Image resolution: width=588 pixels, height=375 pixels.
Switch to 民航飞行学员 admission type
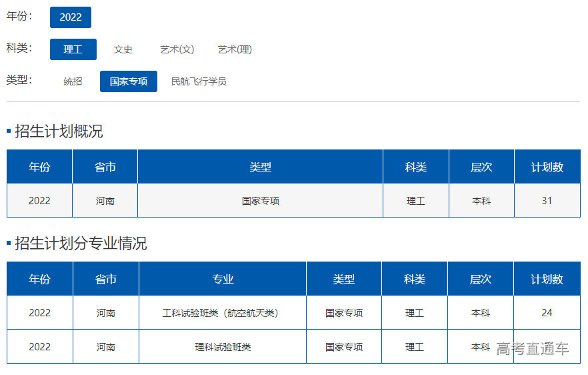(x=199, y=81)
